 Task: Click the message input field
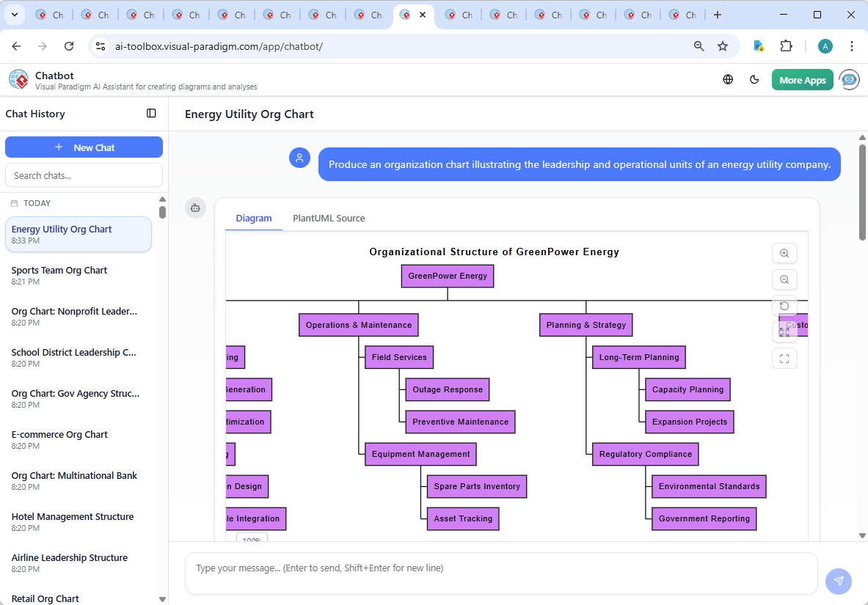(x=501, y=573)
